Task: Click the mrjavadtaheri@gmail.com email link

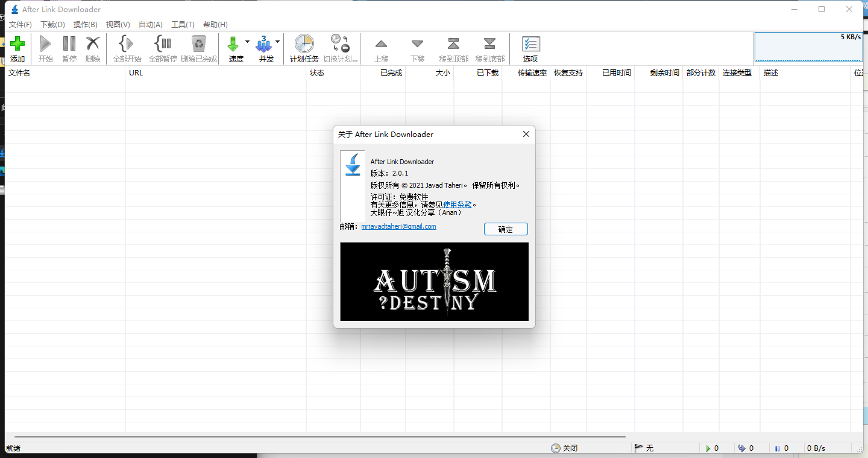Action: point(398,226)
